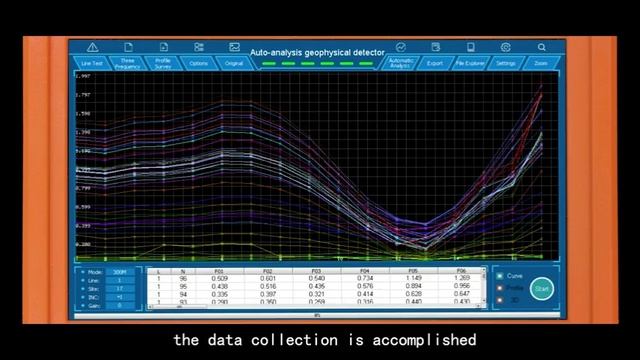
Task: Select the cell with value 0.438
Action: click(x=220, y=286)
